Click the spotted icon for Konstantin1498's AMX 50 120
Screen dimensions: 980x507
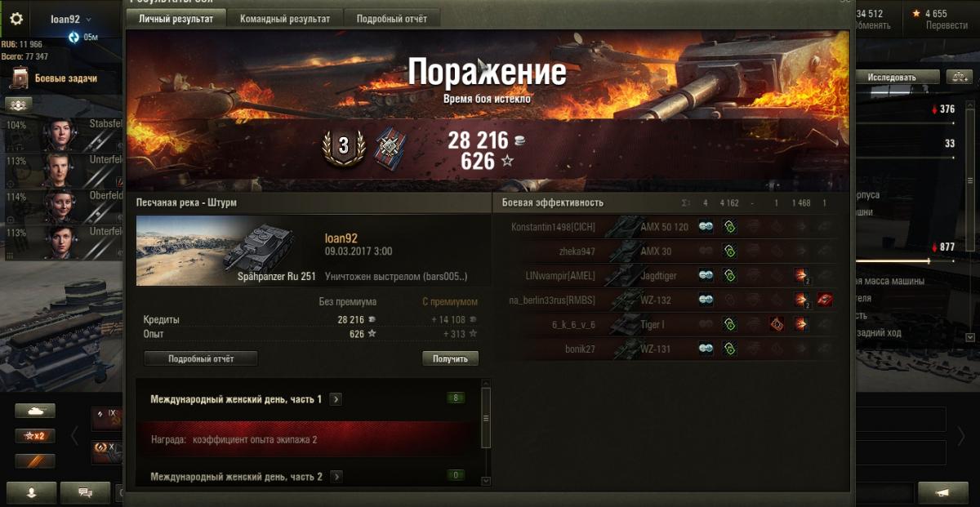point(706,227)
